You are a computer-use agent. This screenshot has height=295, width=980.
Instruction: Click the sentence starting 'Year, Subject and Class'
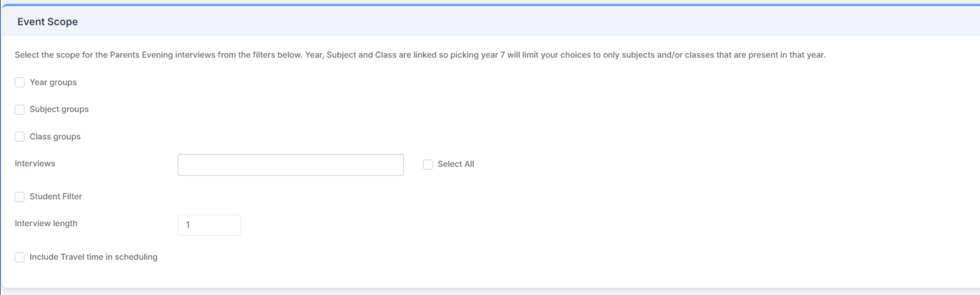coord(561,55)
